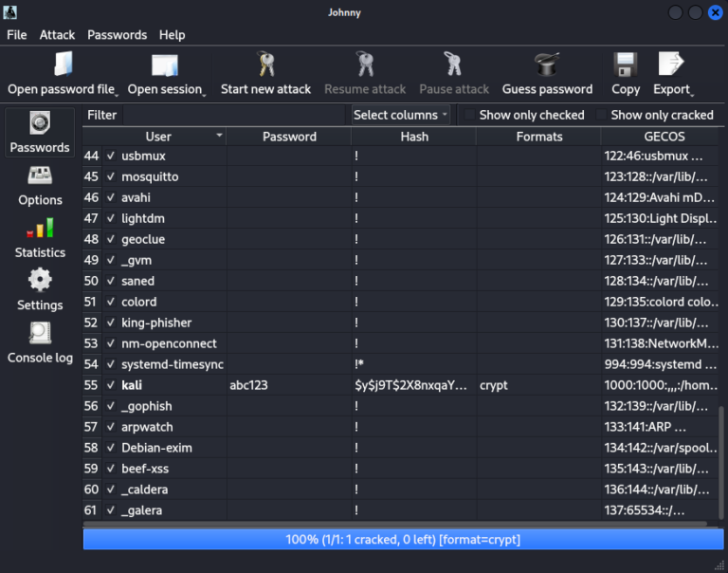Open the Options sidebar panel
Image resolution: width=728 pixels, height=573 pixels.
(x=40, y=185)
